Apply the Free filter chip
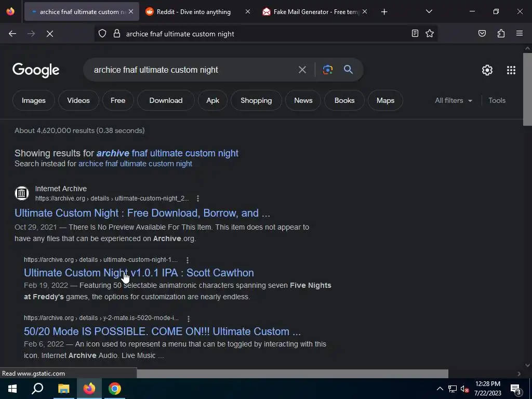 coord(118,100)
